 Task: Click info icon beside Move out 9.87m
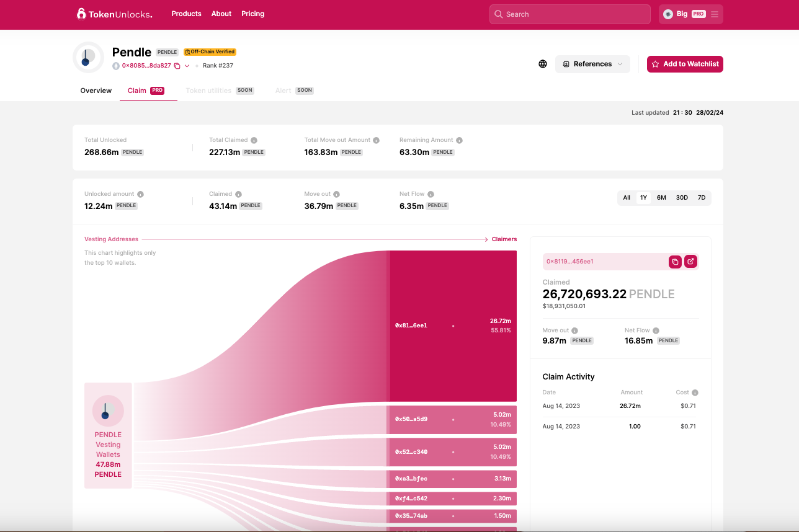(574, 330)
